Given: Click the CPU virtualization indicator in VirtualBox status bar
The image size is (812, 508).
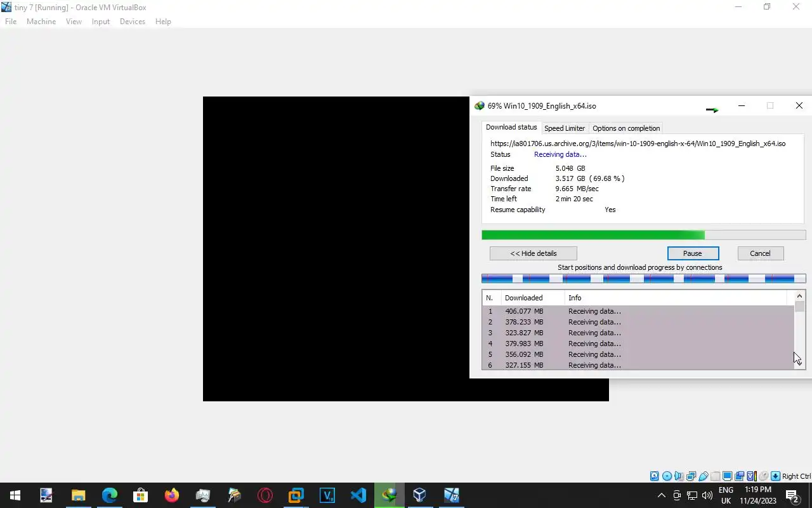Looking at the screenshot, I should click(752, 476).
